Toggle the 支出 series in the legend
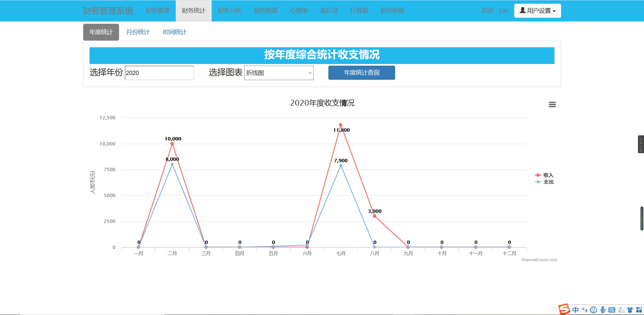 click(x=544, y=182)
